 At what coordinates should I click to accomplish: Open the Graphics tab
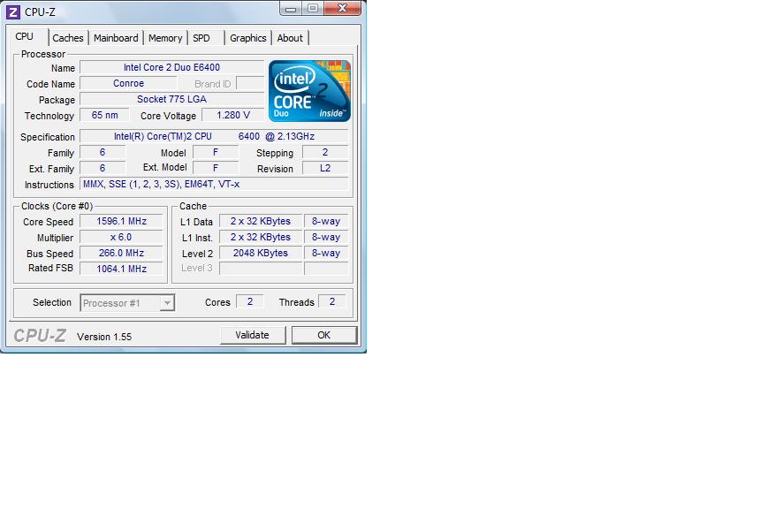pos(248,38)
